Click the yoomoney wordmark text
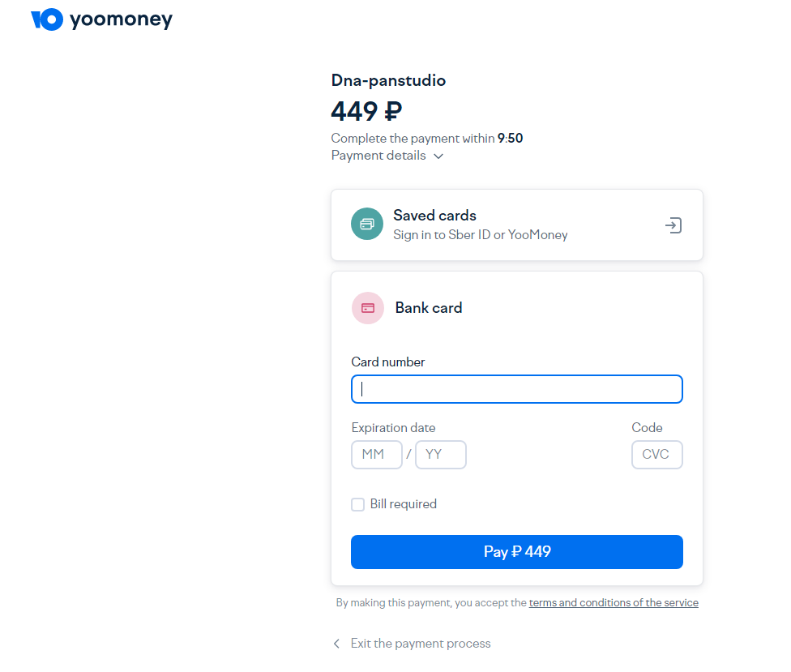 pos(121,19)
